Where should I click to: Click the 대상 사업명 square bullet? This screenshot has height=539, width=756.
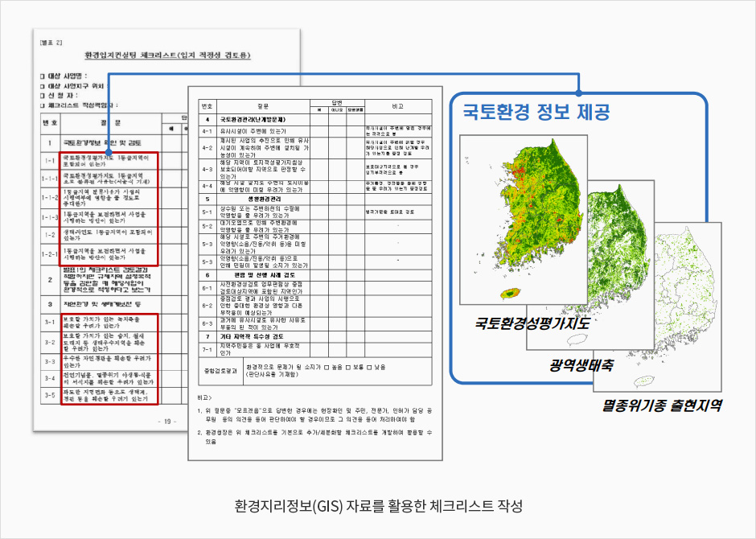43,76
